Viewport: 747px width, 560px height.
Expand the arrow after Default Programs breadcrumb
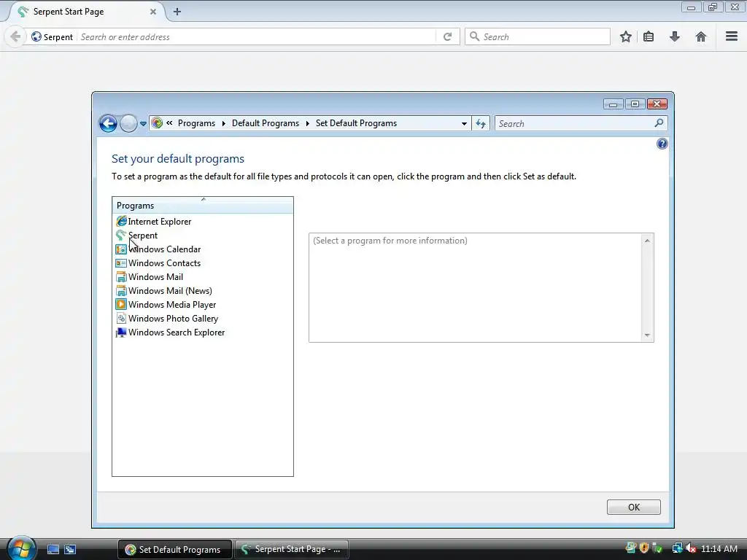[x=307, y=123]
